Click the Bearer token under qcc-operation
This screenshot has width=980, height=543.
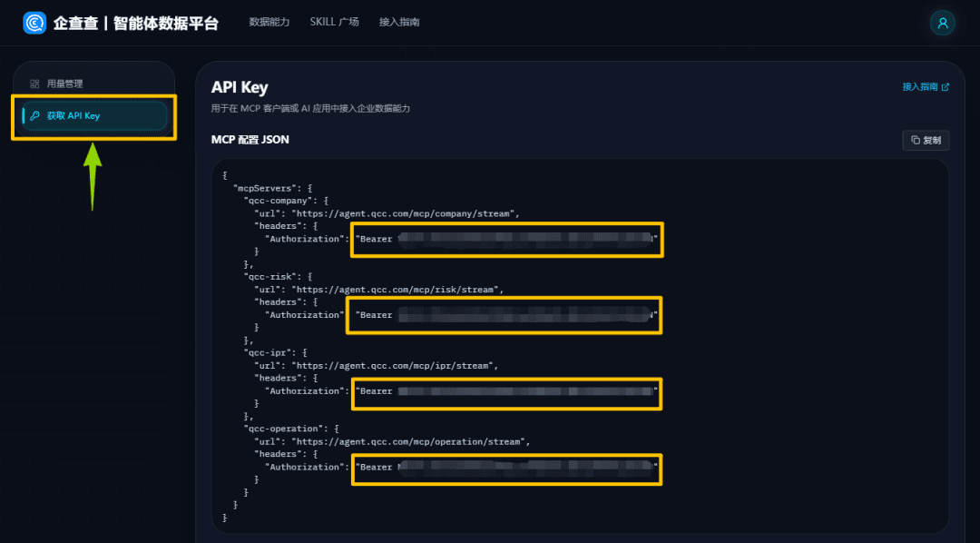tap(507, 467)
